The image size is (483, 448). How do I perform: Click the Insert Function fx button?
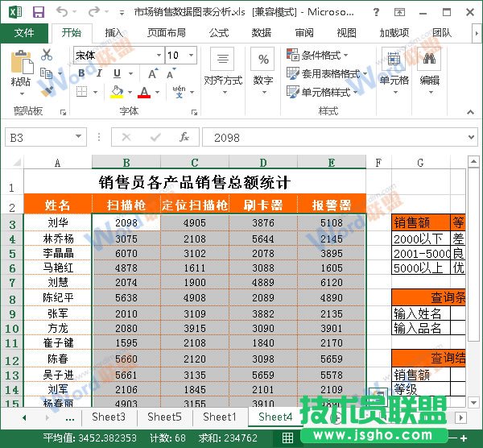click(184, 137)
